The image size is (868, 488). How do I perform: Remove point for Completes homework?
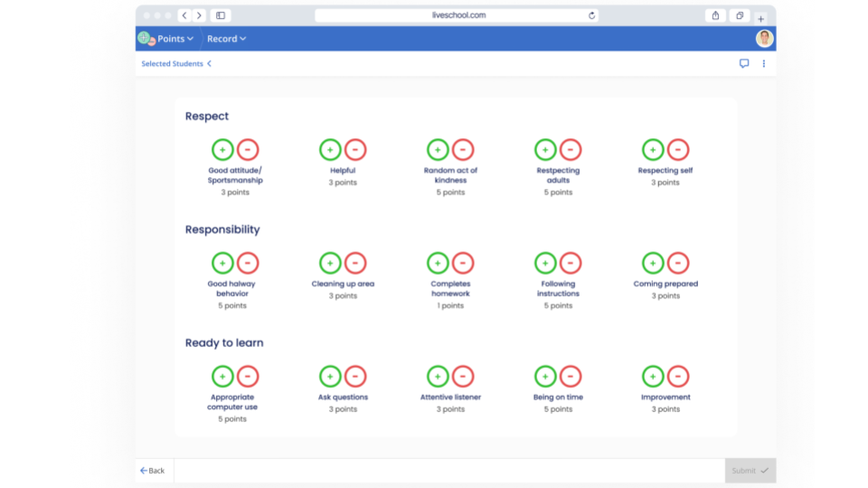(x=463, y=263)
